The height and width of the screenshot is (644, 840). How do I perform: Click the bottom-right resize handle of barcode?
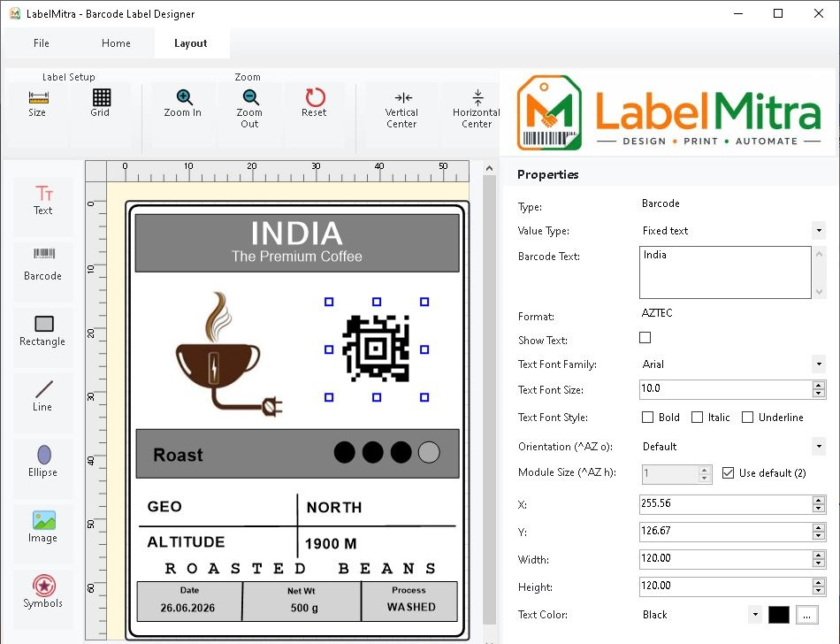(424, 397)
